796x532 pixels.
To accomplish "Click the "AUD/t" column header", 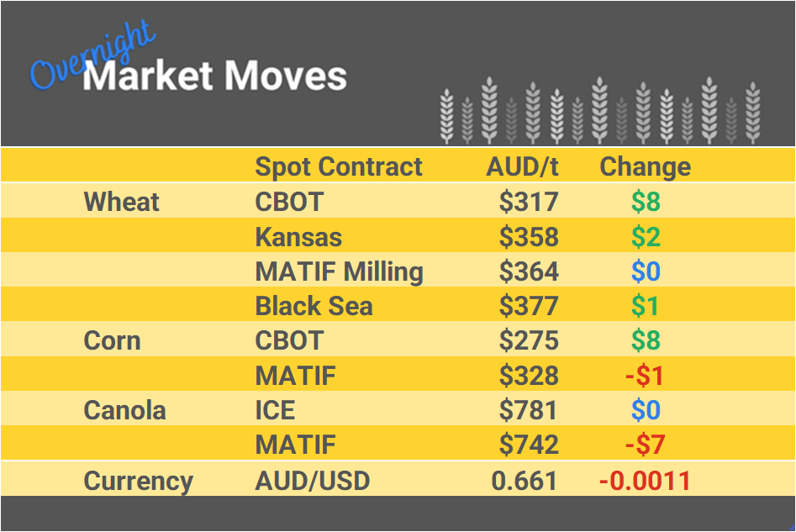I will coord(522,166).
